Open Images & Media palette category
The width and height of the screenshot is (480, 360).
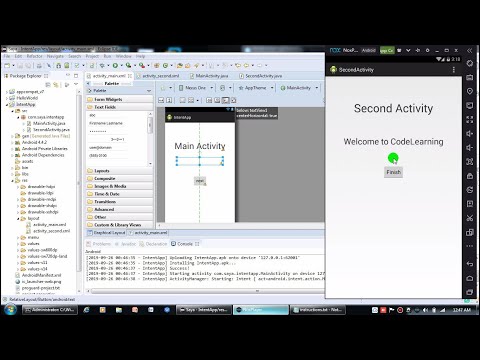(119, 186)
